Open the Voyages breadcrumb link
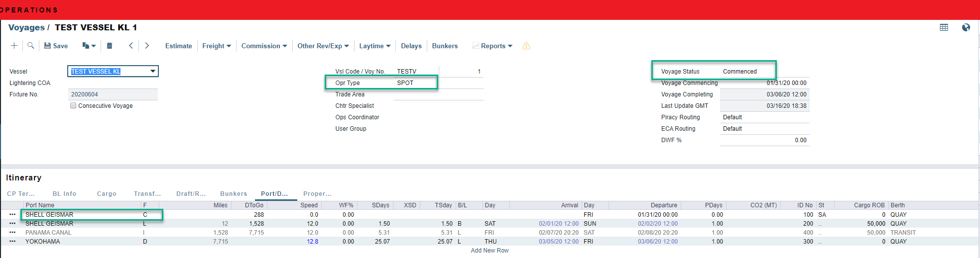Image resolution: width=980 pixels, height=258 pixels. 26,28
